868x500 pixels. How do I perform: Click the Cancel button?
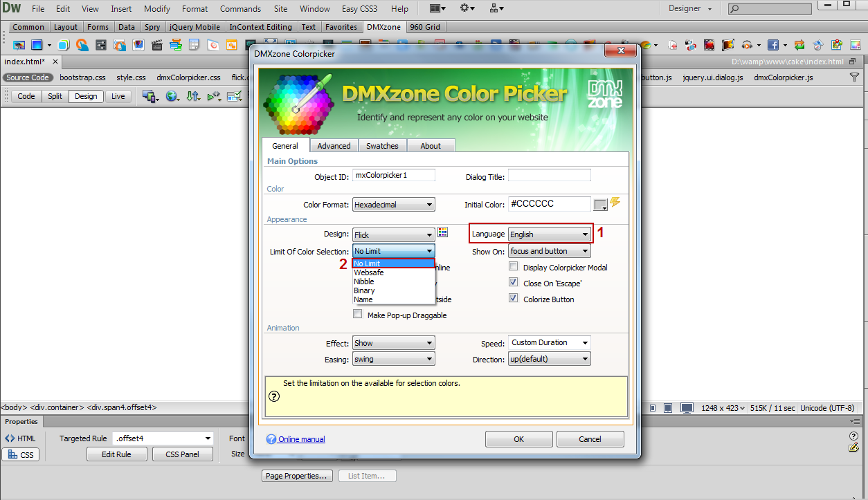pos(590,439)
